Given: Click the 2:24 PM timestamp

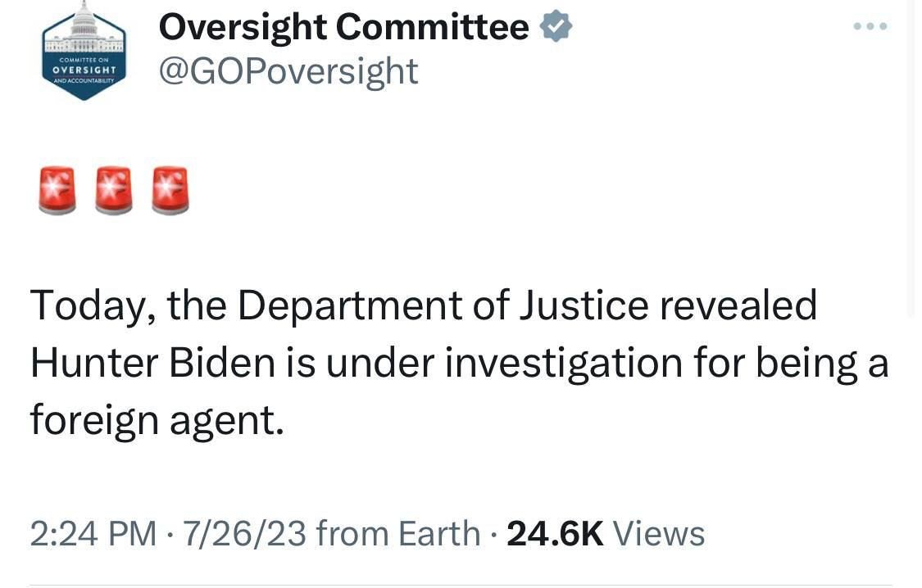Looking at the screenshot, I should click(93, 534).
